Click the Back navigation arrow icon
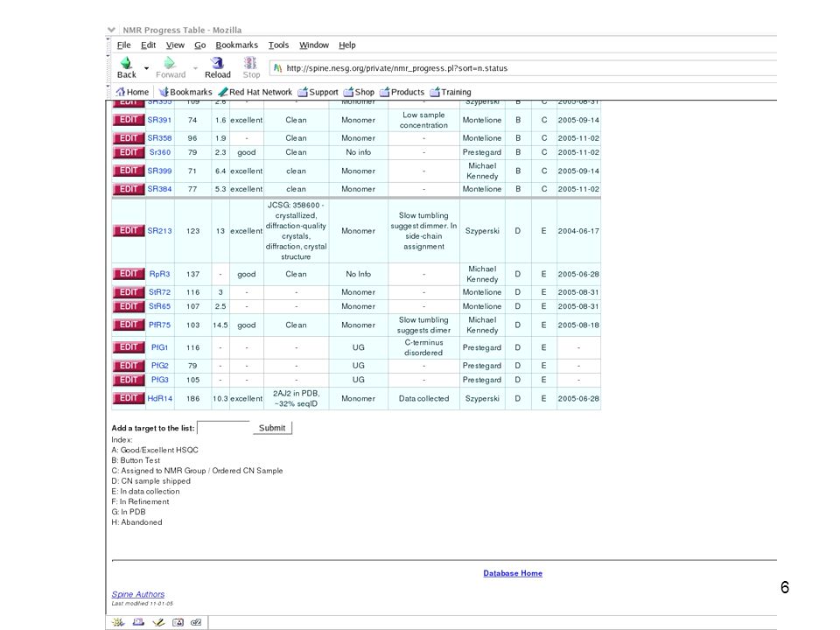This screenshot has height=630, width=840. [x=125, y=63]
